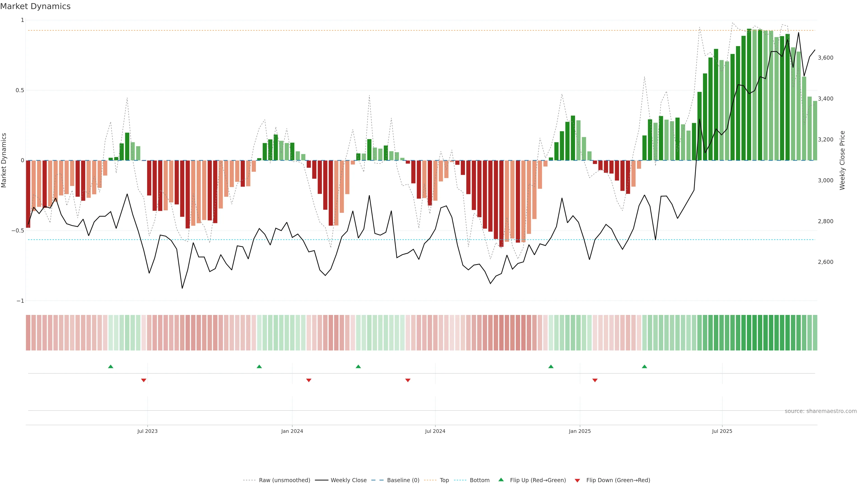This screenshot has width=868, height=488.
Task: Click red flip-down marker just before Jul 2023
Action: tap(144, 380)
